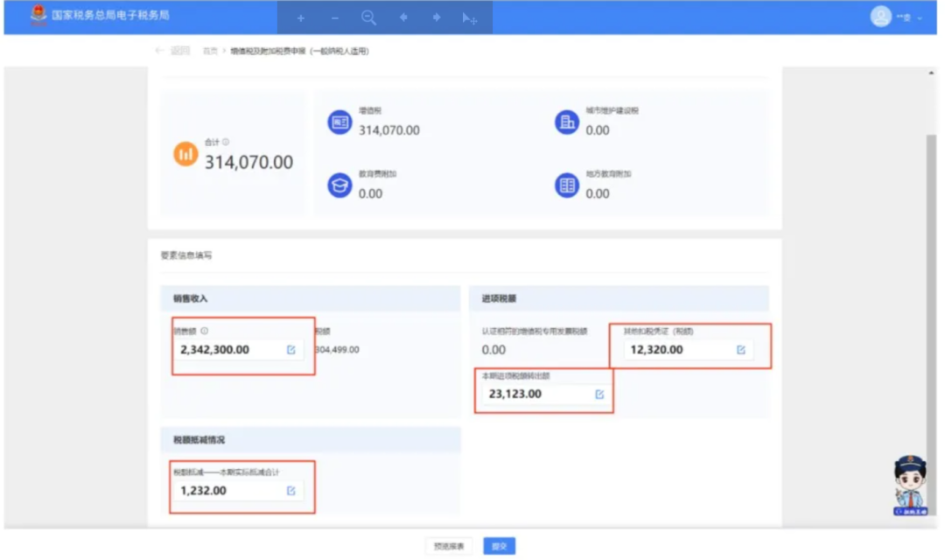Screen dimensions: 945x560
Task: Click the blue 提交 submit button
Action: [499, 546]
